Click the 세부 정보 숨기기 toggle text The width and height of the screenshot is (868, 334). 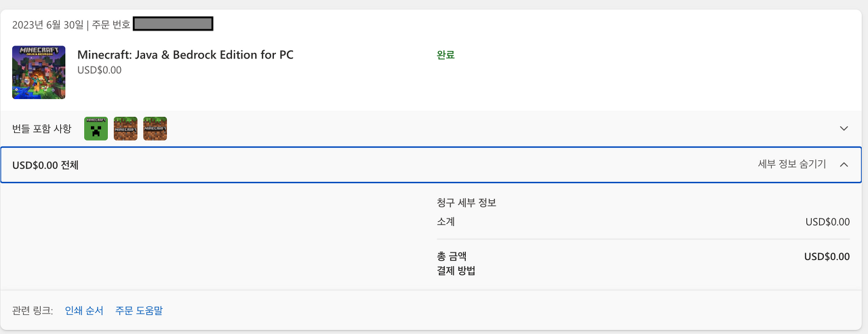tap(791, 164)
